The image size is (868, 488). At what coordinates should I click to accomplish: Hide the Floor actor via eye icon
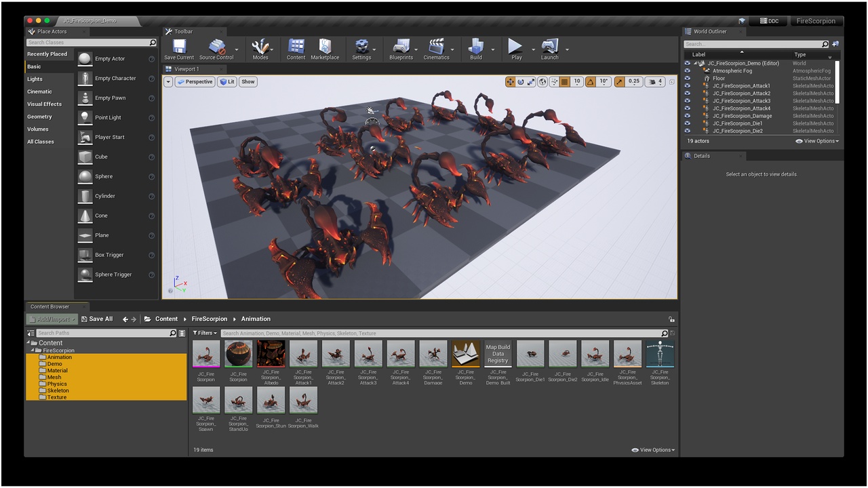coord(688,79)
